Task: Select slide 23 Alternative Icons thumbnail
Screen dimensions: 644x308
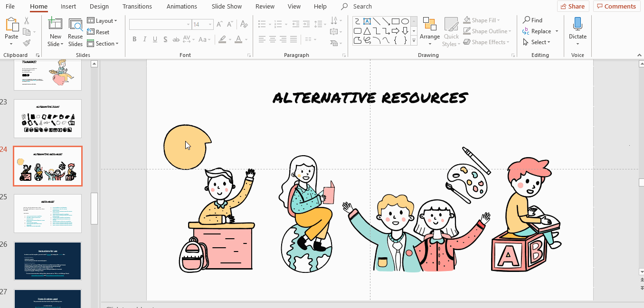Action: 47,119
